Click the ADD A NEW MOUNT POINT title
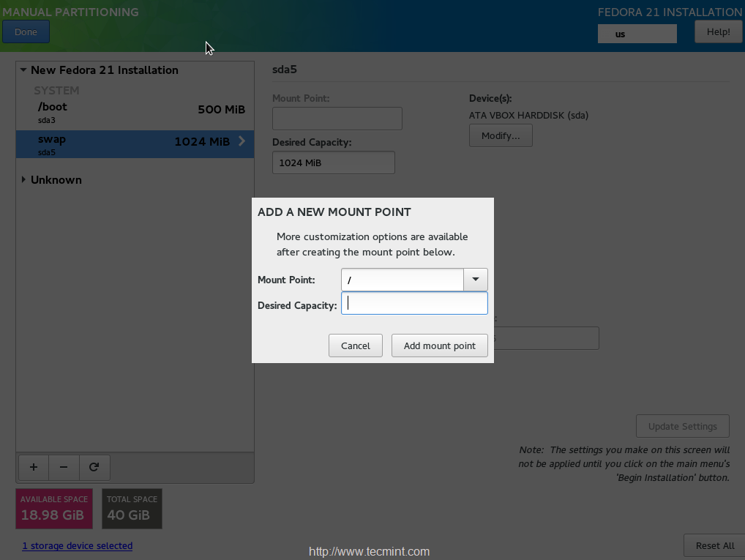The width and height of the screenshot is (745, 560). point(334,212)
